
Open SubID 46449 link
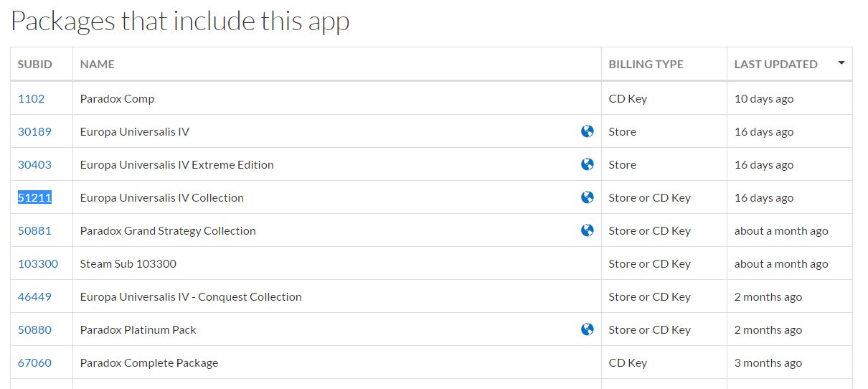34,296
